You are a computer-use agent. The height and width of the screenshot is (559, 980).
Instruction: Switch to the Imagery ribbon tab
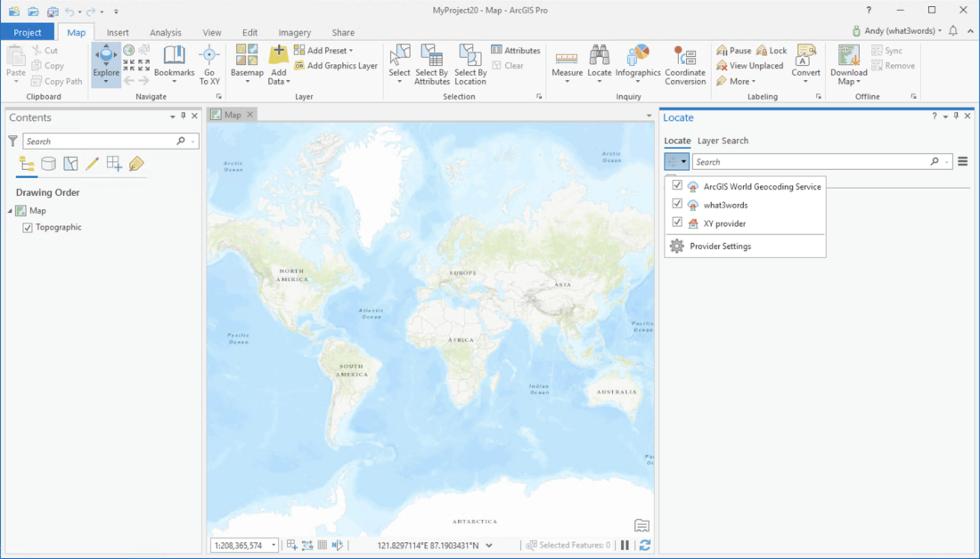(x=294, y=32)
